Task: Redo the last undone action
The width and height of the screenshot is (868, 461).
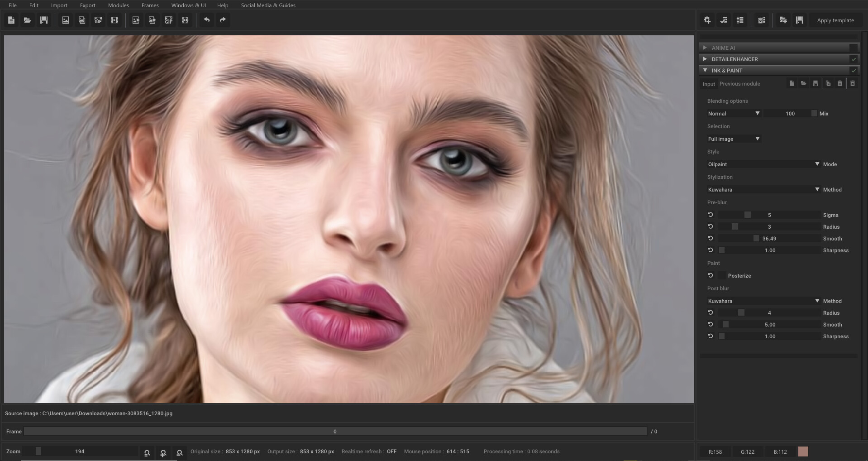Action: (x=222, y=20)
